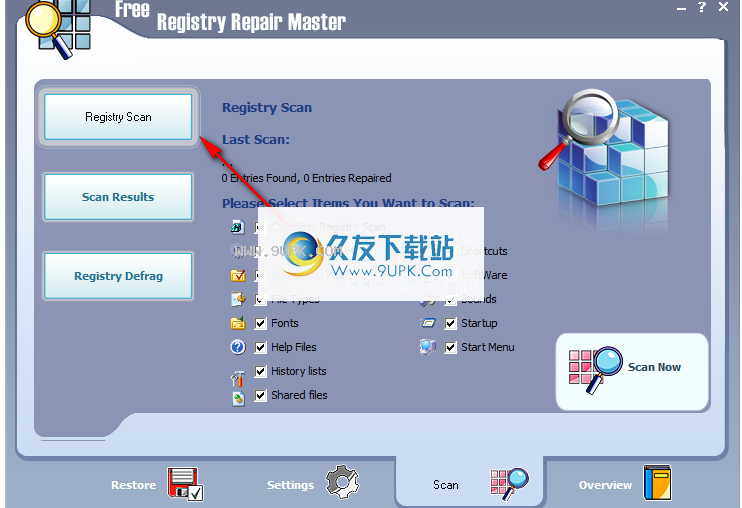742x508 pixels.
Task: Minimize the Registry Repair Master window
Action: coord(681,9)
